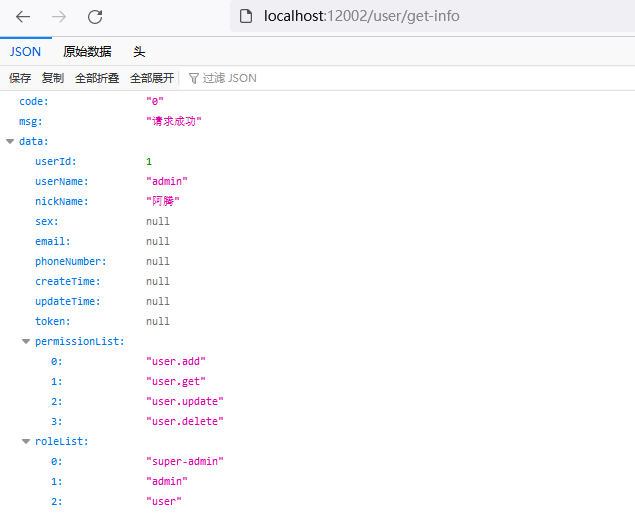Screen dimensions: 635x524
Task: Click the browser back arrow
Action: coord(23,17)
